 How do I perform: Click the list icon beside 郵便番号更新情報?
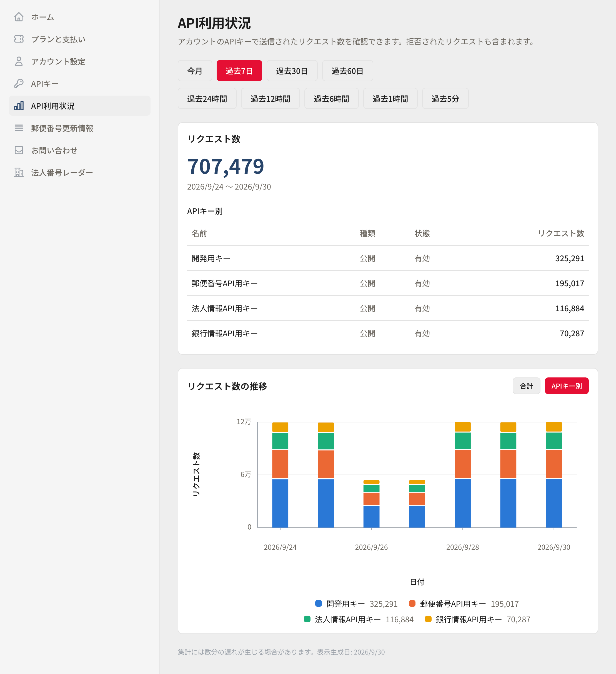point(19,128)
